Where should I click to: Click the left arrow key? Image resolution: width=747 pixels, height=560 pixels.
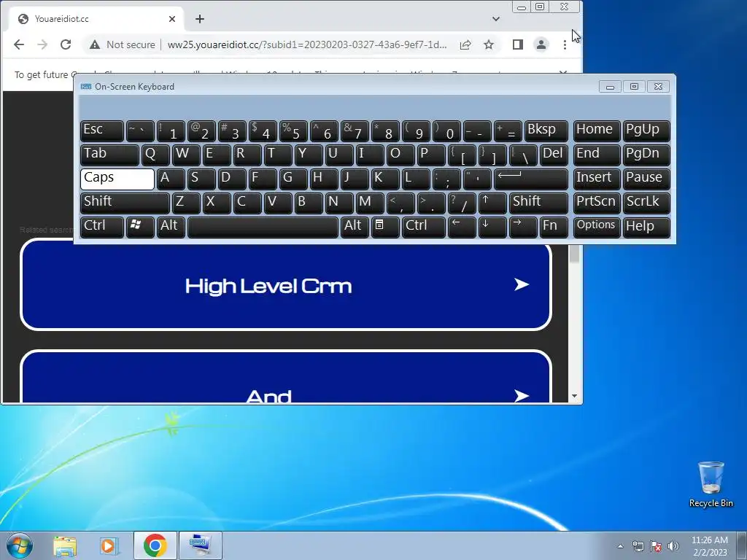pyautogui.click(x=462, y=227)
